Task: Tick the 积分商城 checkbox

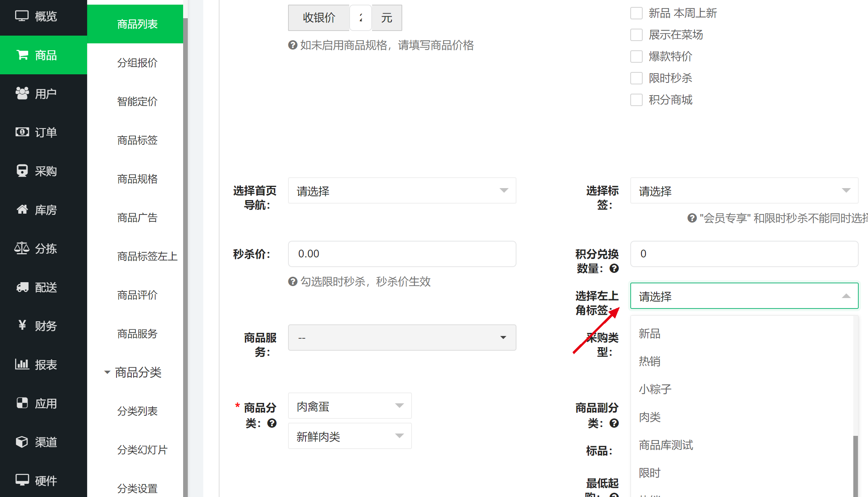Action: tap(636, 100)
